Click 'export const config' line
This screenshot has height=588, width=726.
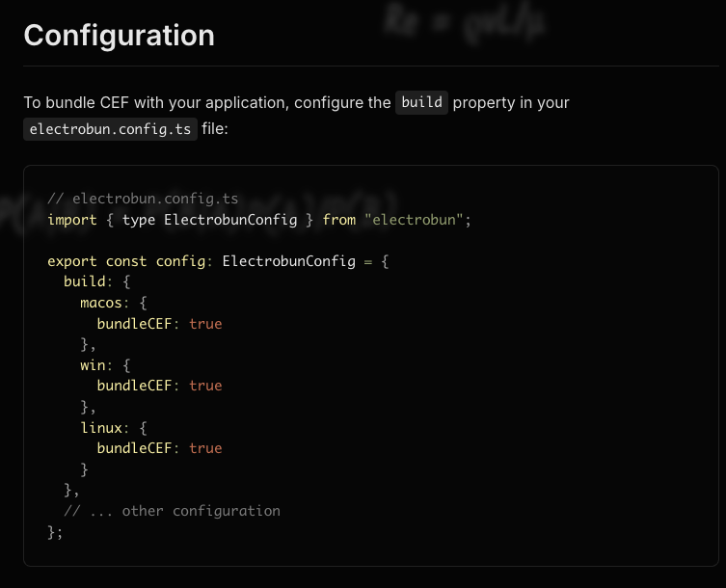pos(218,261)
